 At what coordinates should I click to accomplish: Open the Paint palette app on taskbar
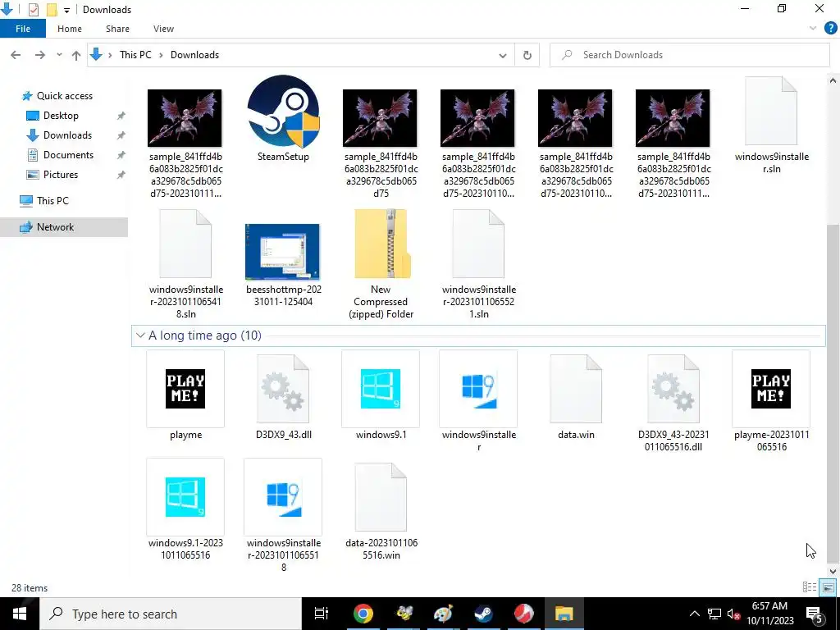pyautogui.click(x=443, y=614)
